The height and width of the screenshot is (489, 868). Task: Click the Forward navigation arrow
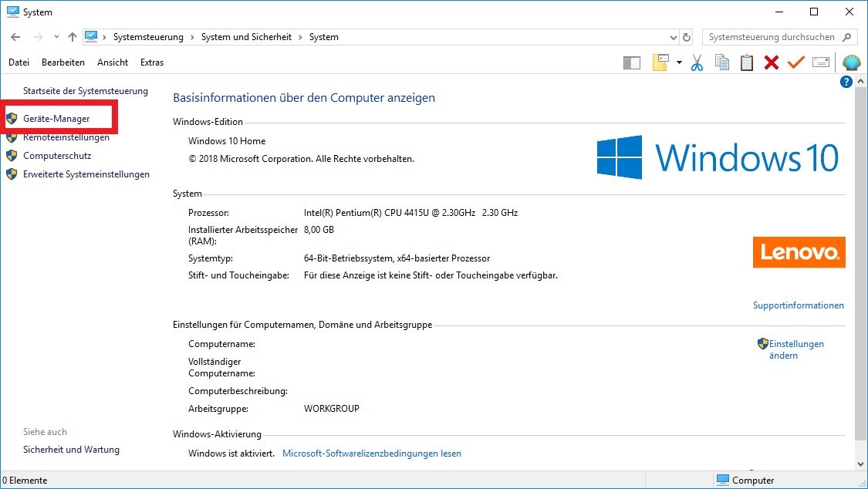[x=39, y=37]
